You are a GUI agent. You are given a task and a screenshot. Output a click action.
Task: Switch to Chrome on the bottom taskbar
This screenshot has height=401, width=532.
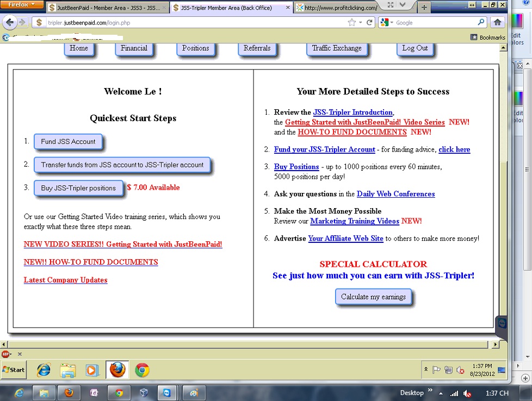tap(119, 393)
